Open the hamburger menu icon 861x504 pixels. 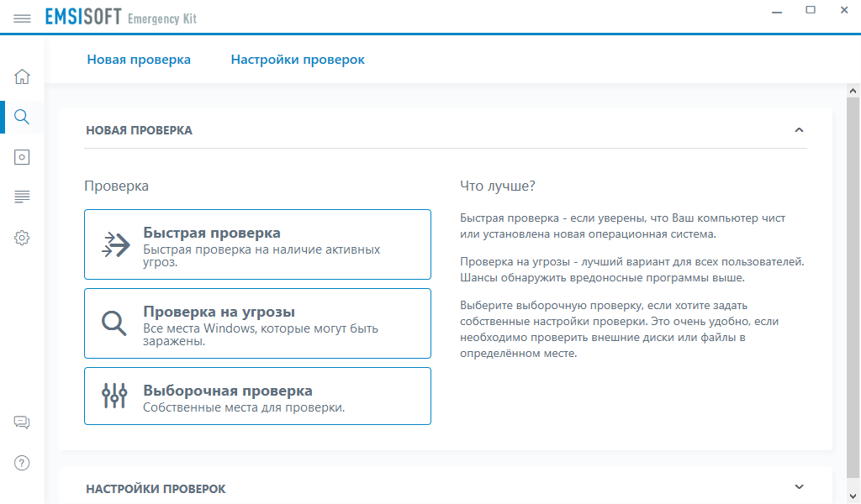tap(23, 18)
